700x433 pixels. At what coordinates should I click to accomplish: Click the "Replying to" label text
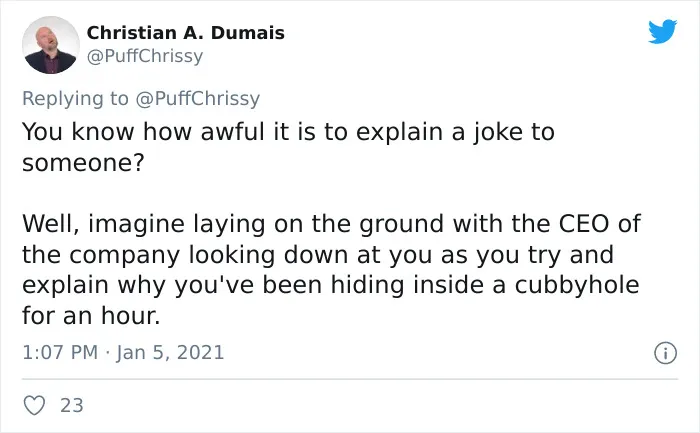pos(75,98)
